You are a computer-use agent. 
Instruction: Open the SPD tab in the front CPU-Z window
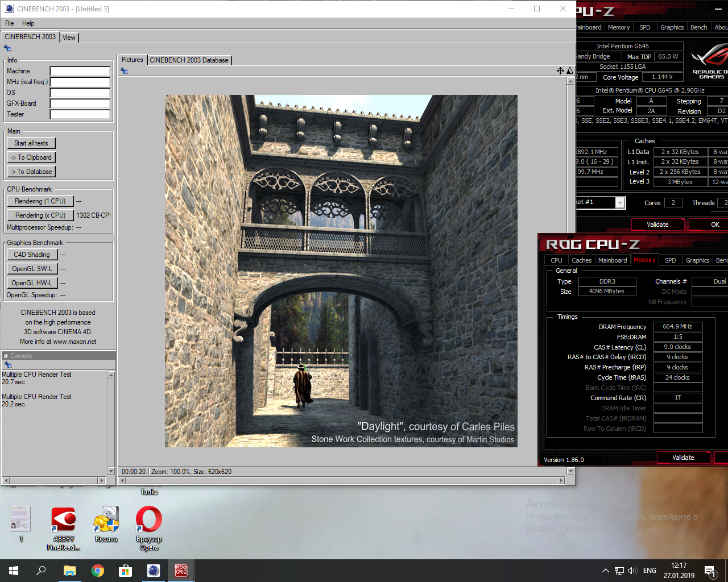tap(671, 260)
